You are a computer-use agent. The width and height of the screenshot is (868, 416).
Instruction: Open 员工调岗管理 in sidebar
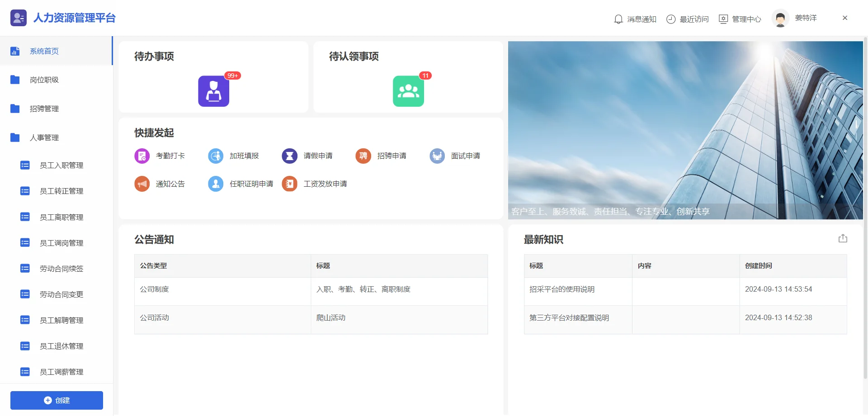(56, 243)
